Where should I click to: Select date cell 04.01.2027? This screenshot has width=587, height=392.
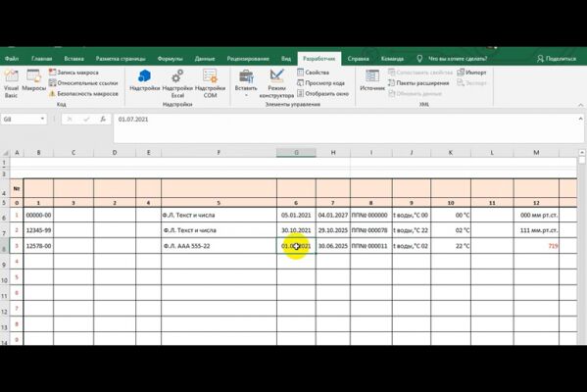pos(333,216)
